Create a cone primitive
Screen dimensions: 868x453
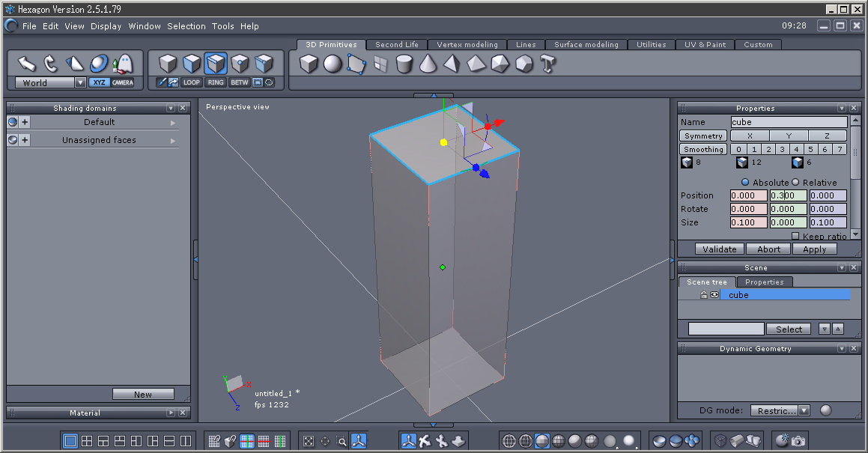pos(428,64)
